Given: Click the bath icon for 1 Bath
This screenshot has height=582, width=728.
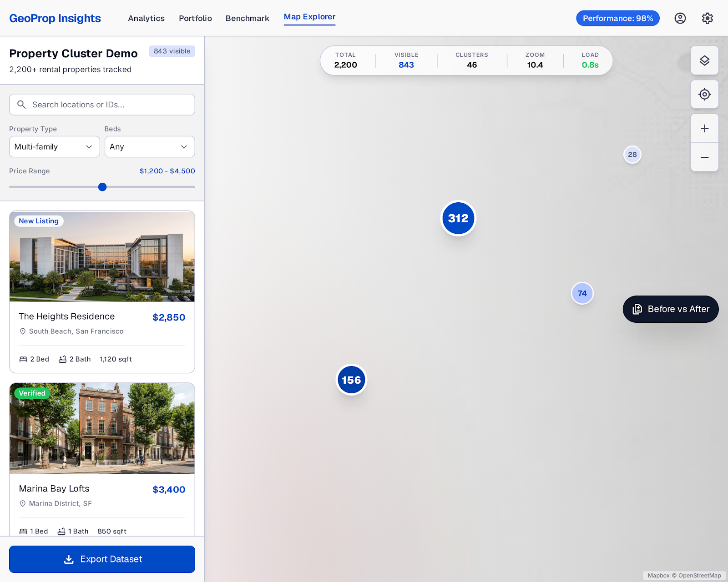Looking at the screenshot, I should 61,532.
